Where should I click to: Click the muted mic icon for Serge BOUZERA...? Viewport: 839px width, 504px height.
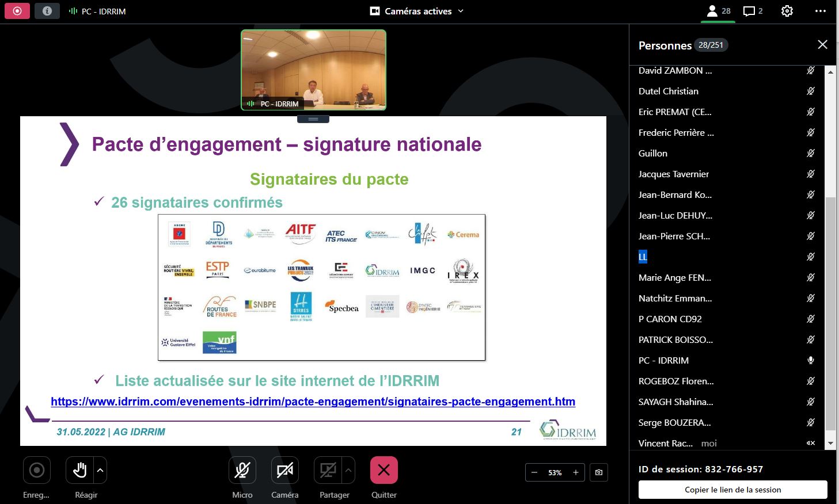(x=811, y=422)
